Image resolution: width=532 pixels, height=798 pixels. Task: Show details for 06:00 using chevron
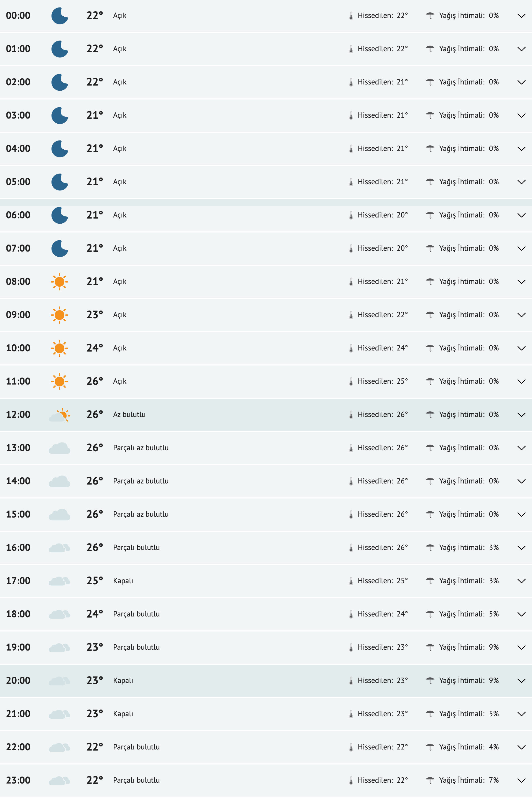coord(521,215)
